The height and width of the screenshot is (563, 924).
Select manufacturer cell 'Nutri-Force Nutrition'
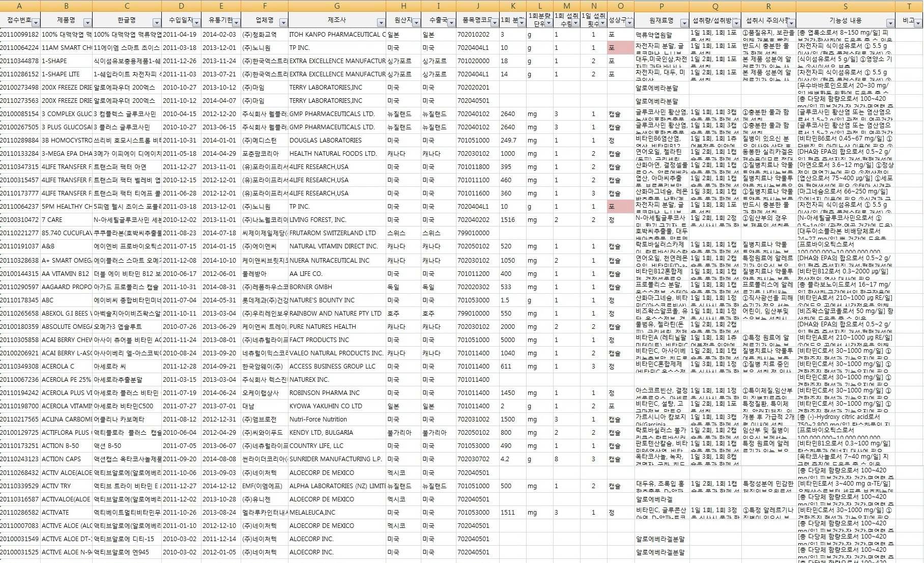(337, 419)
